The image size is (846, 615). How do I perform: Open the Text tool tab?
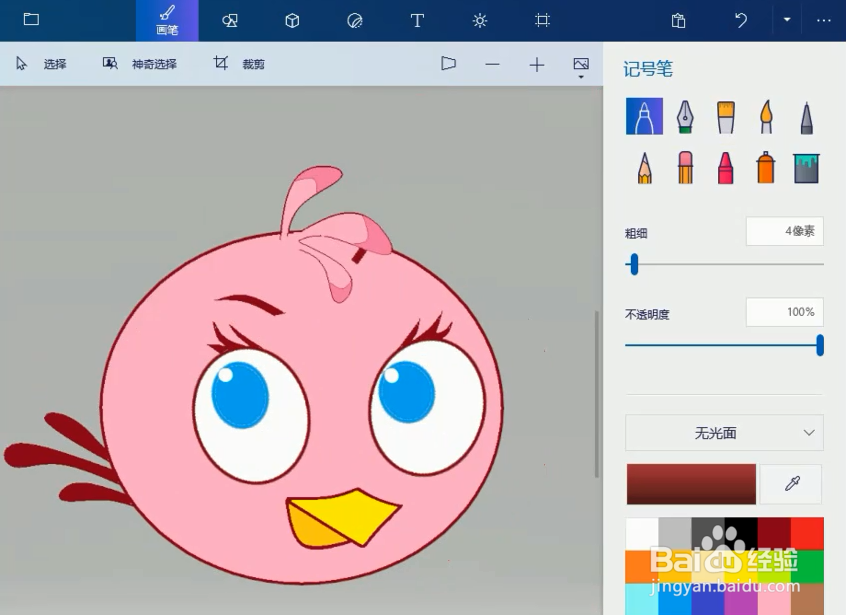[417, 20]
